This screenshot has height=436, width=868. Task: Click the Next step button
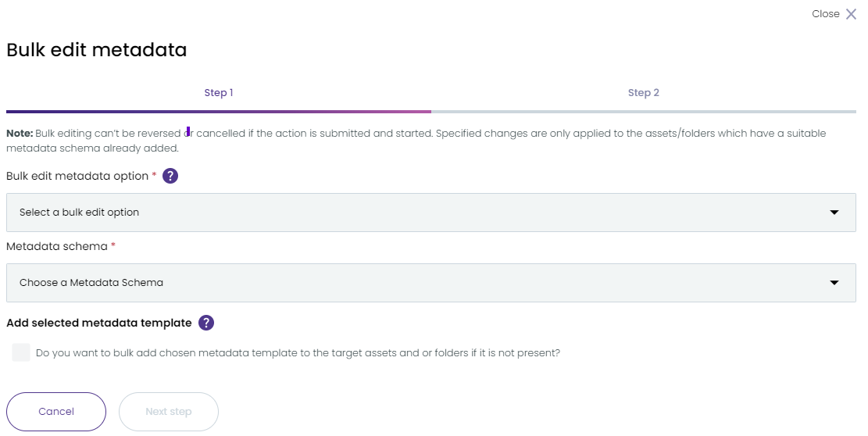click(x=169, y=412)
